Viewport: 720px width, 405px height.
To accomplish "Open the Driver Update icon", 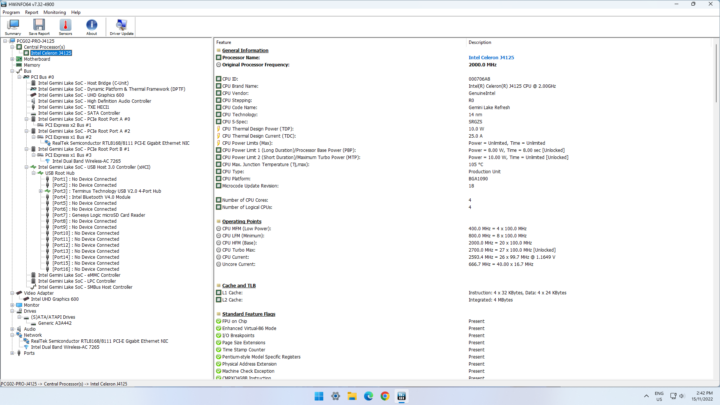I will pyautogui.click(x=122, y=27).
